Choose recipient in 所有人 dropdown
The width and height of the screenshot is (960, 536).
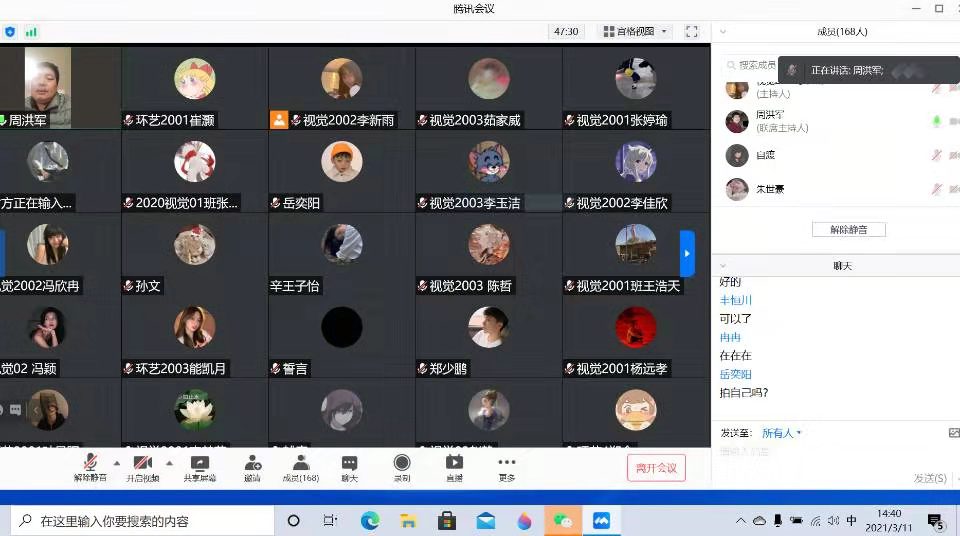782,433
